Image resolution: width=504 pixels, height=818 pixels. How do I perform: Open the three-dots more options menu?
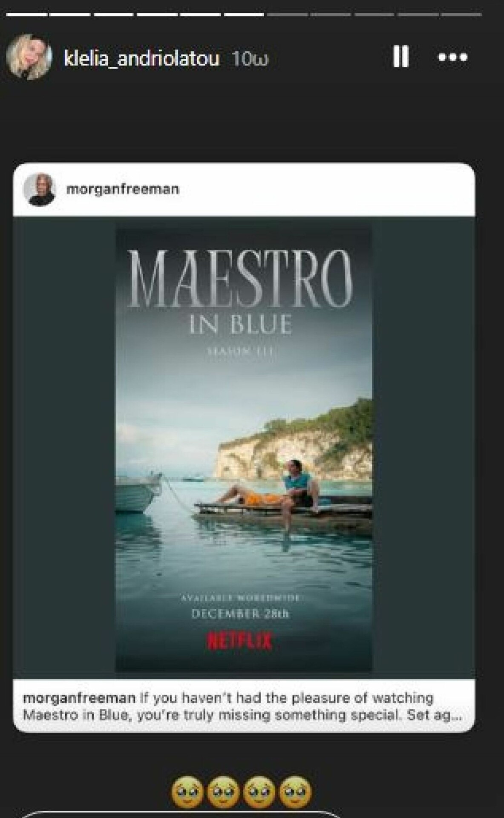click(x=452, y=57)
